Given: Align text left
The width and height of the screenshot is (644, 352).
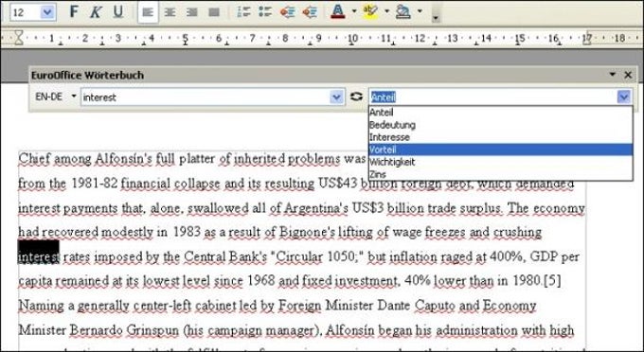Looking at the screenshot, I should tap(148, 12).
